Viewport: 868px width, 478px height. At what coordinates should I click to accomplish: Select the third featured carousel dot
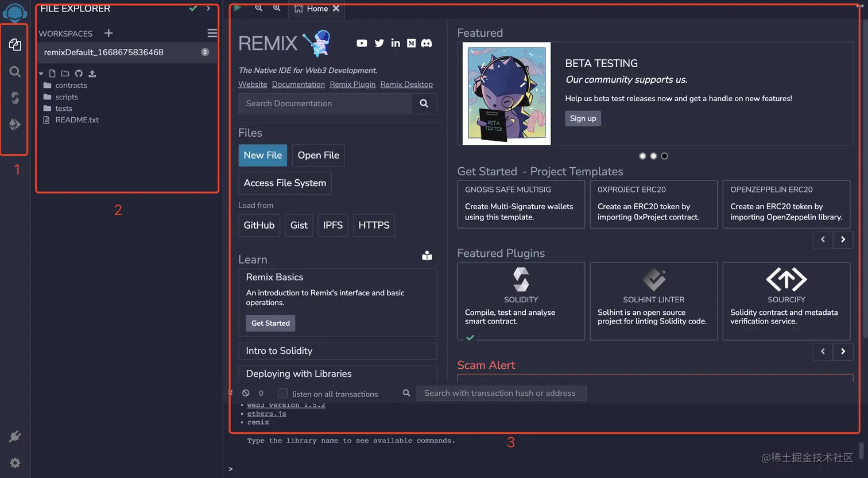[664, 156]
